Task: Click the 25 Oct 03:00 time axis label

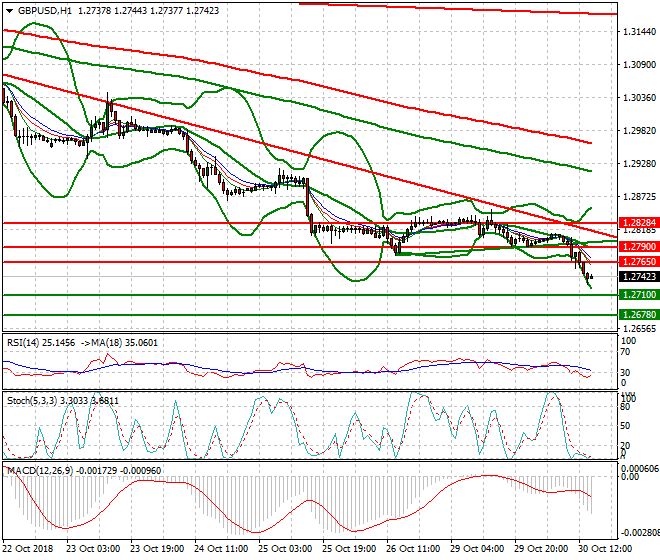Action: [285, 549]
